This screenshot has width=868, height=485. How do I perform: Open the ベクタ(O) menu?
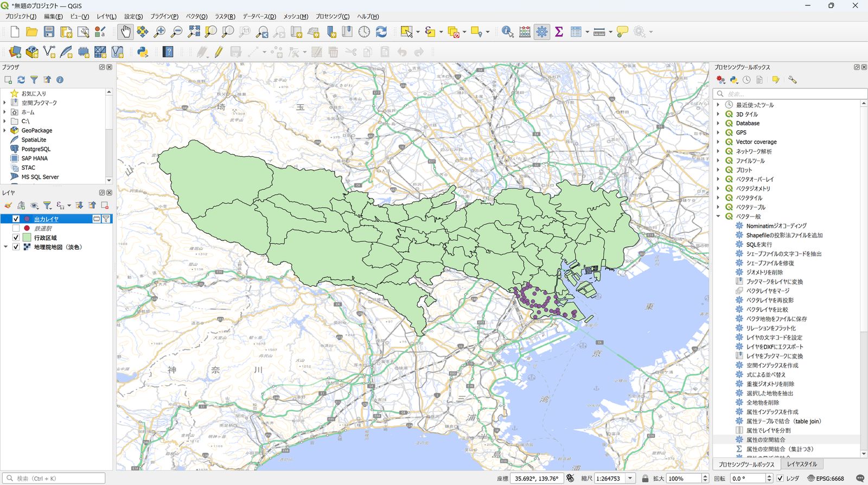[x=196, y=16]
